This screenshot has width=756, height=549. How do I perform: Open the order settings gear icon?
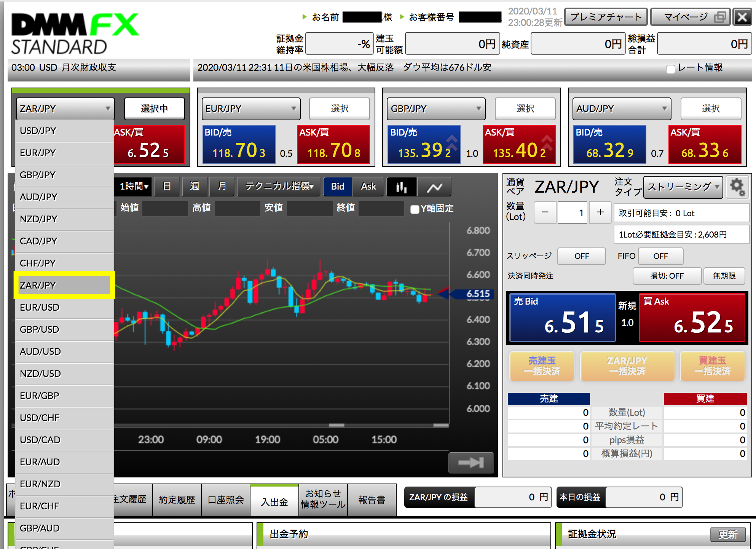pyautogui.click(x=737, y=187)
